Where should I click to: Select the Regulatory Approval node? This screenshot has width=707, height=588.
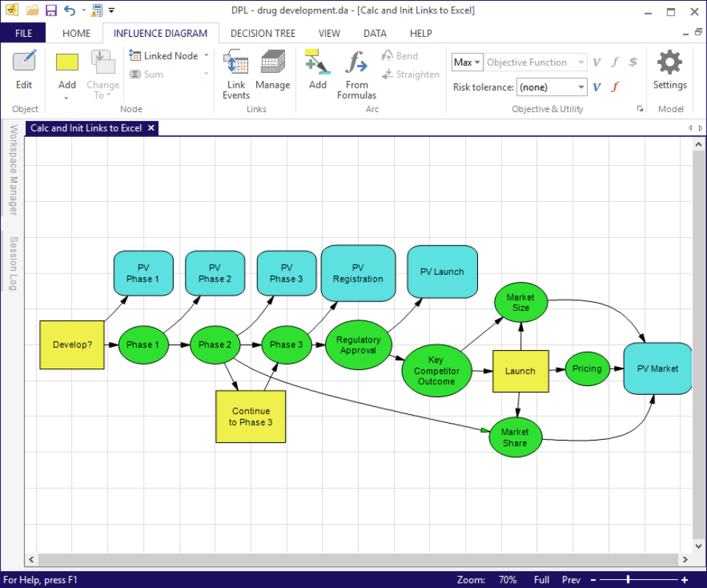(x=359, y=345)
